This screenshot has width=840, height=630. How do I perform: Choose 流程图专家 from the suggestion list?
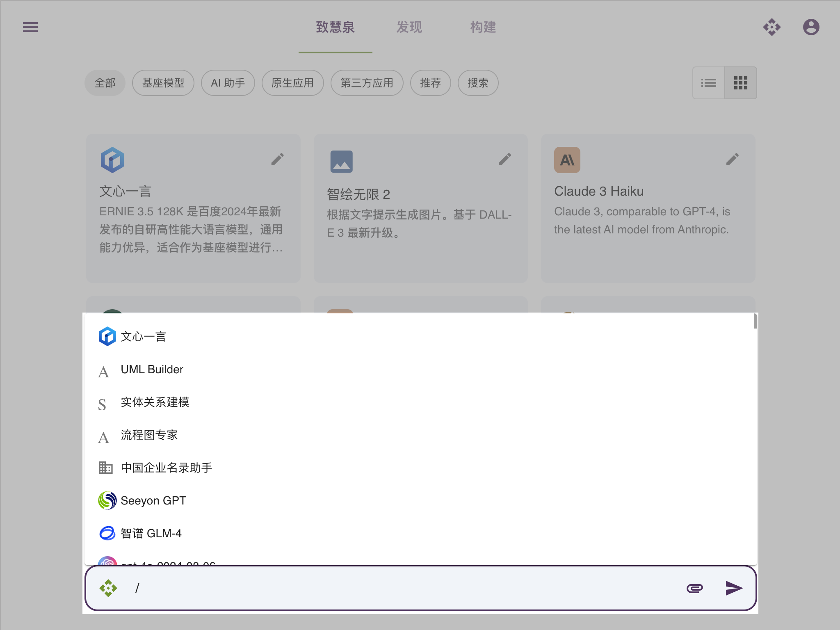[x=419, y=435]
